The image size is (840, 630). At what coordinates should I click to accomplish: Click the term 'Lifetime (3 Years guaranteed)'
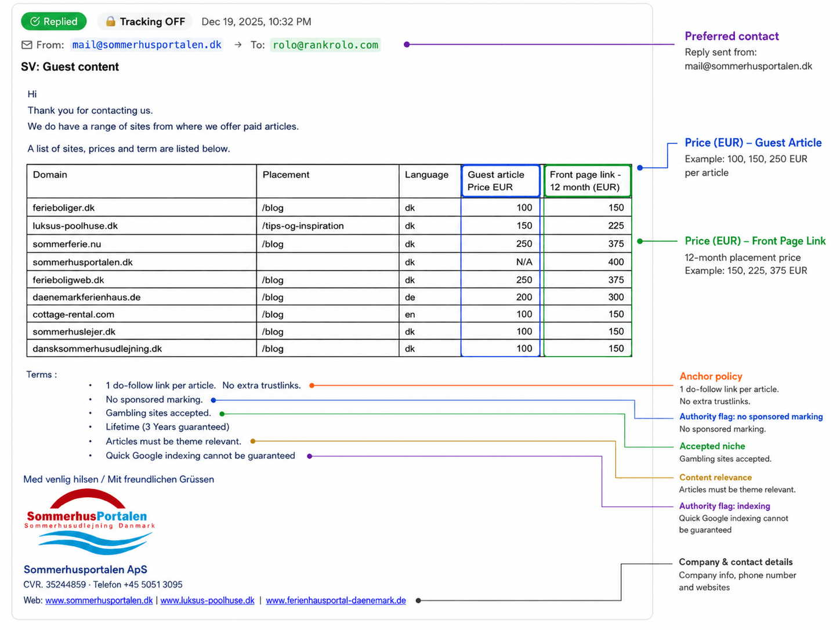(x=168, y=427)
